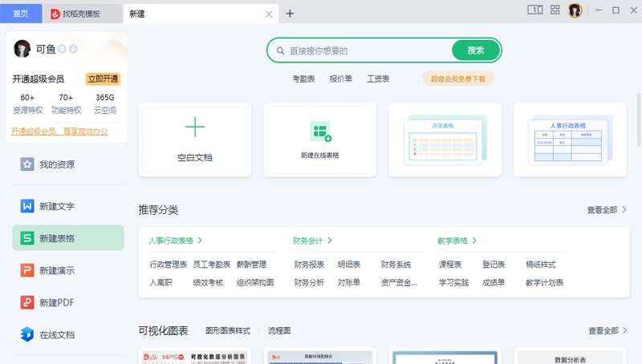Click 财务系统 category link
642x364 pixels.
(x=396, y=265)
